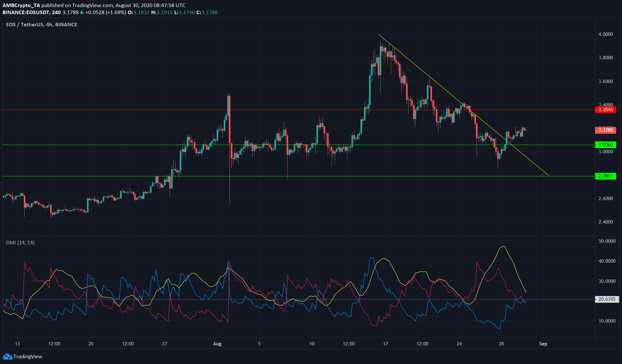Viewport: 622px width, 364px height.
Task: Click the 28 date label on axis
Action: coord(501,344)
